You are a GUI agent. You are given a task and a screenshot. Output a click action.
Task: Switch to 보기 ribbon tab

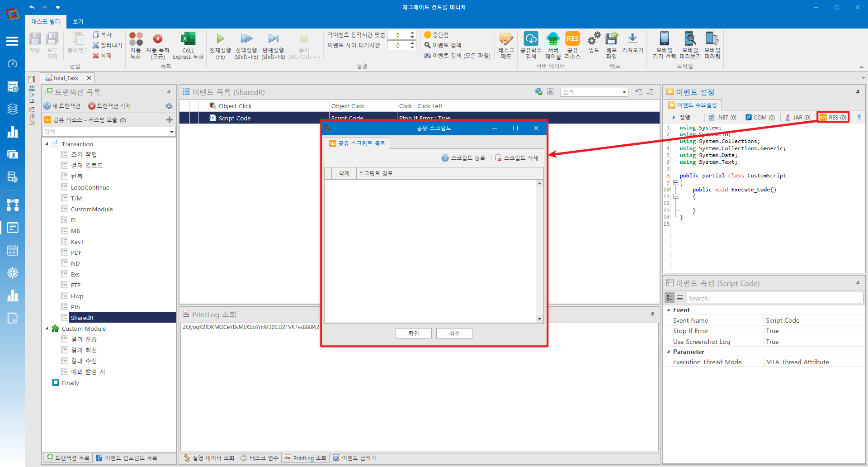click(x=78, y=22)
